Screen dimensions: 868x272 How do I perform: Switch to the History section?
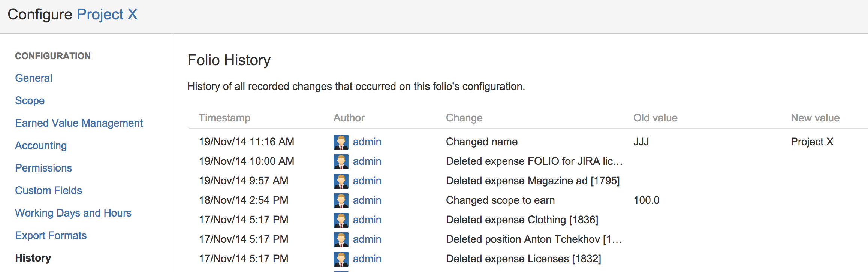point(33,258)
